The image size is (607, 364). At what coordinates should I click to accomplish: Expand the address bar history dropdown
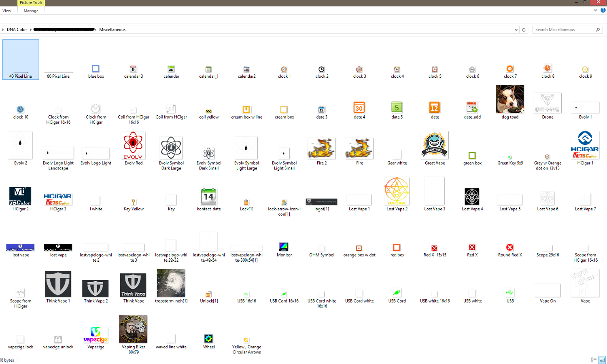click(x=516, y=30)
